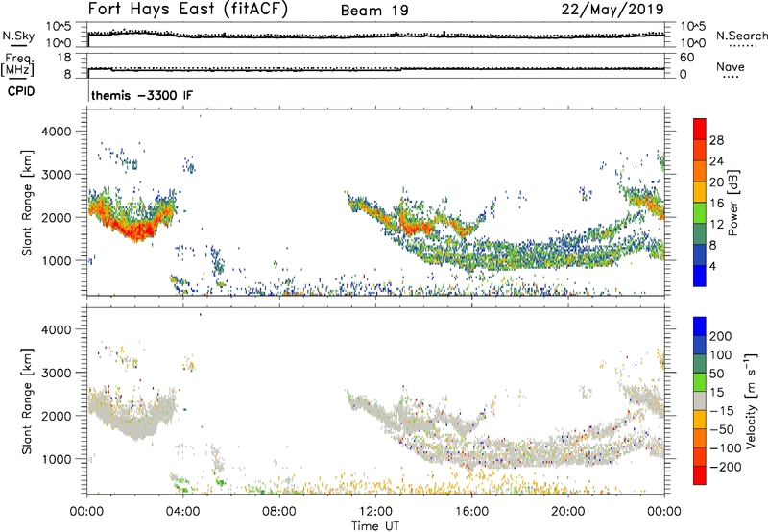This screenshot has width=768, height=532.
Task: Click the light green 15–50 Velocity colorbar segment
Action: point(700,382)
